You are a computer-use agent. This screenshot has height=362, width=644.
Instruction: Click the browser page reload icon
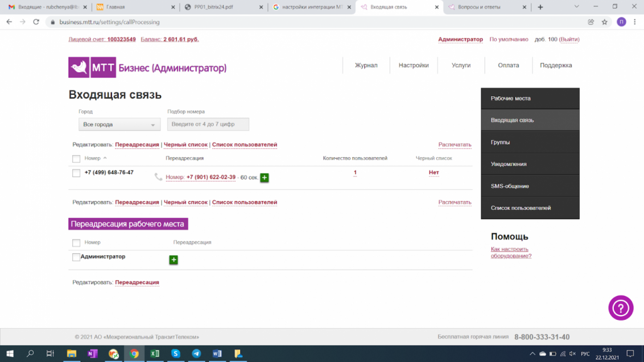coord(36,22)
